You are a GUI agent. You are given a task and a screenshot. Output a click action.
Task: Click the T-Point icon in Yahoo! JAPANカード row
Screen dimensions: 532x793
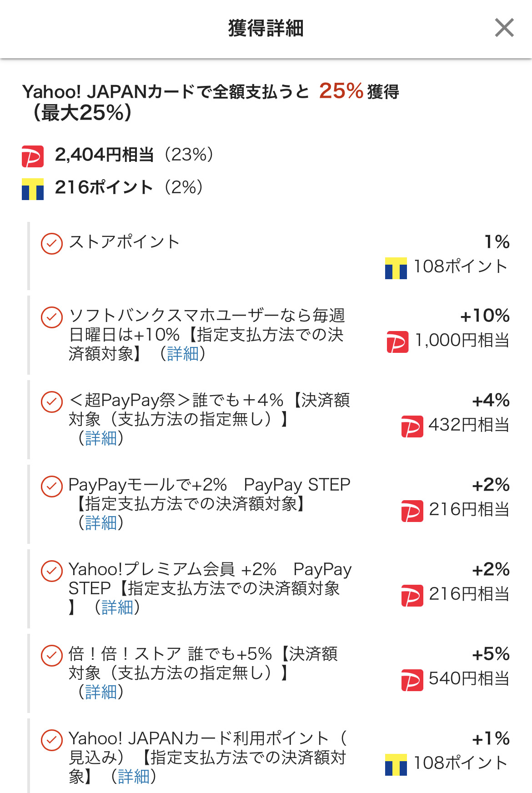pos(396,764)
